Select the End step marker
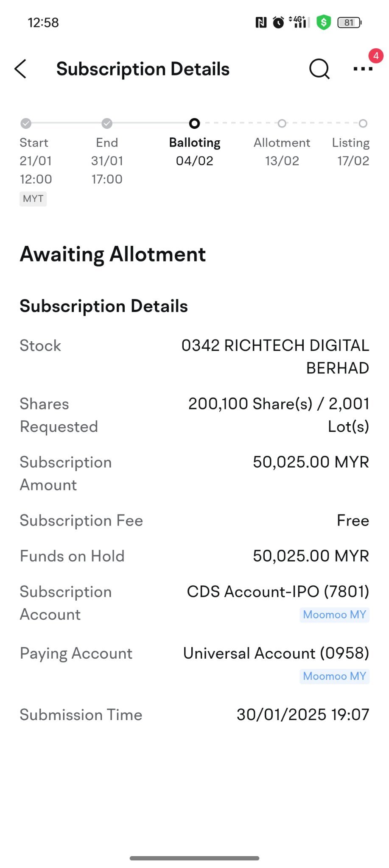 107,123
